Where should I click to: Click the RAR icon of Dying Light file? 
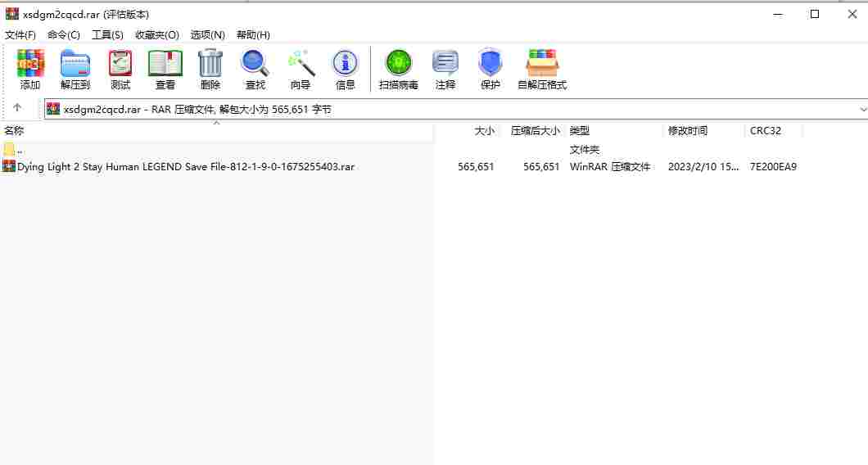9,166
